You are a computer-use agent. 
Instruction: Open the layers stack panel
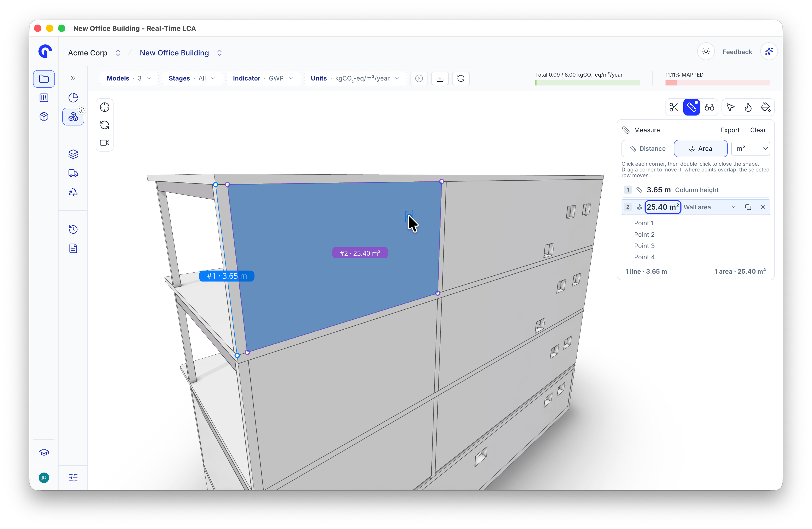click(73, 154)
